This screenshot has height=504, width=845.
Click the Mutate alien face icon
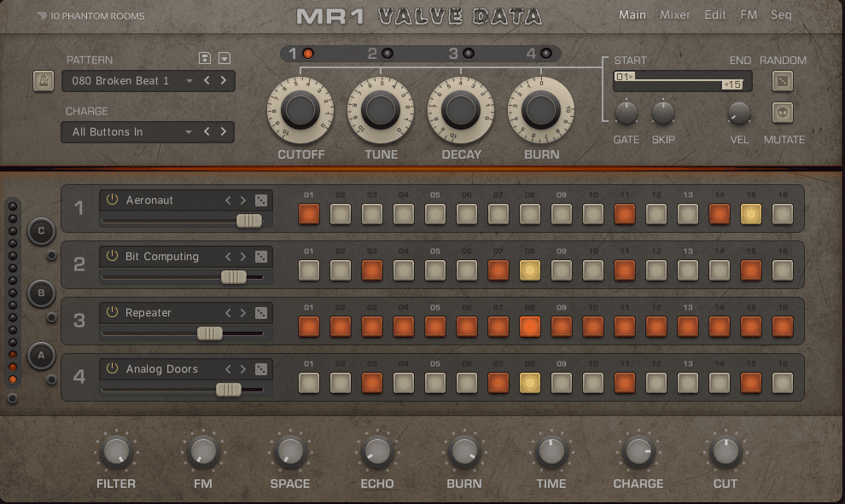click(x=782, y=113)
